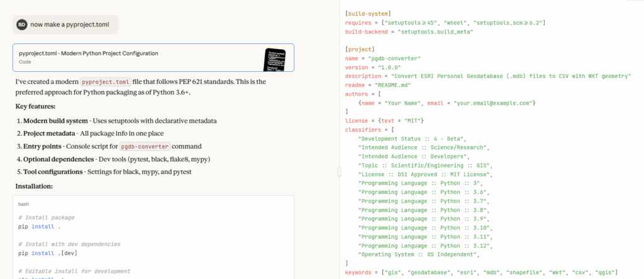
Task: Click the "Installation:" heading
Action: pos(34,186)
